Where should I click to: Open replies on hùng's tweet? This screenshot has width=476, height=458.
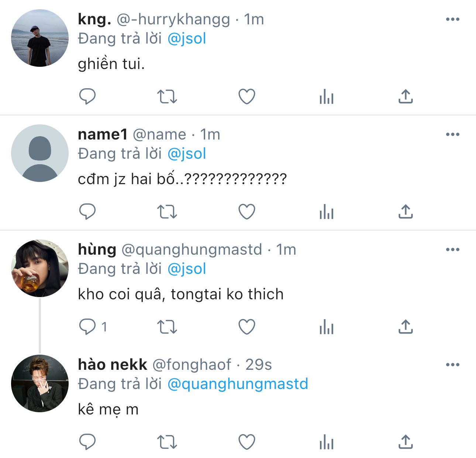pos(87,327)
